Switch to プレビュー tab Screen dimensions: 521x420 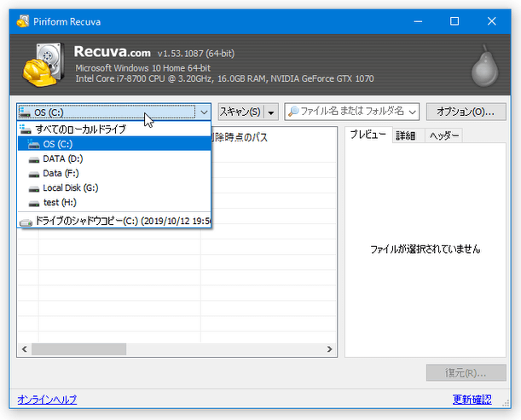(x=368, y=135)
